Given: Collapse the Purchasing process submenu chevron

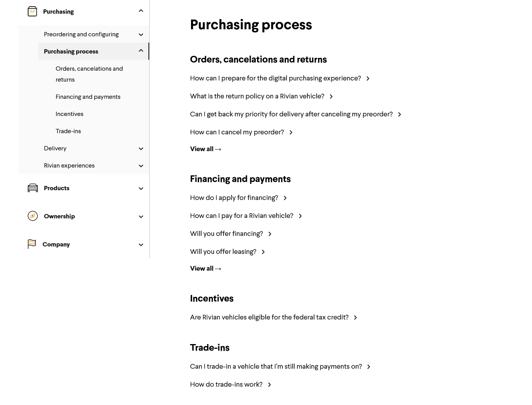Looking at the screenshot, I should click(141, 51).
